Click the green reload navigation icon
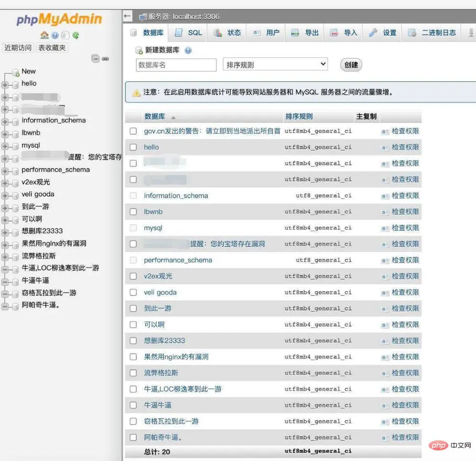This screenshot has width=476, height=461. (76, 35)
